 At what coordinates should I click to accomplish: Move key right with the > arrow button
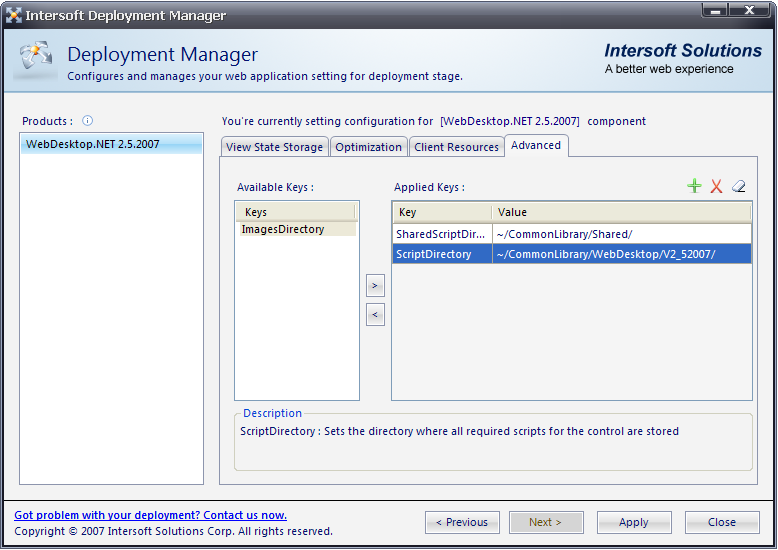click(375, 286)
